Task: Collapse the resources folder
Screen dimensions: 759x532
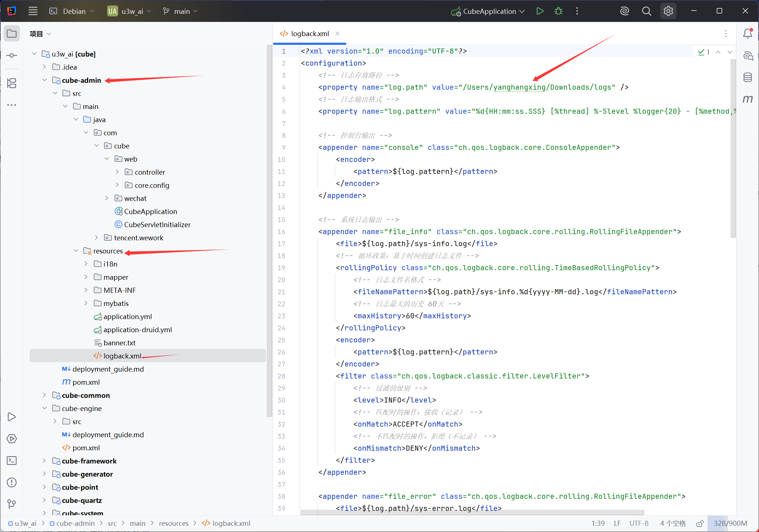Action: click(x=76, y=251)
